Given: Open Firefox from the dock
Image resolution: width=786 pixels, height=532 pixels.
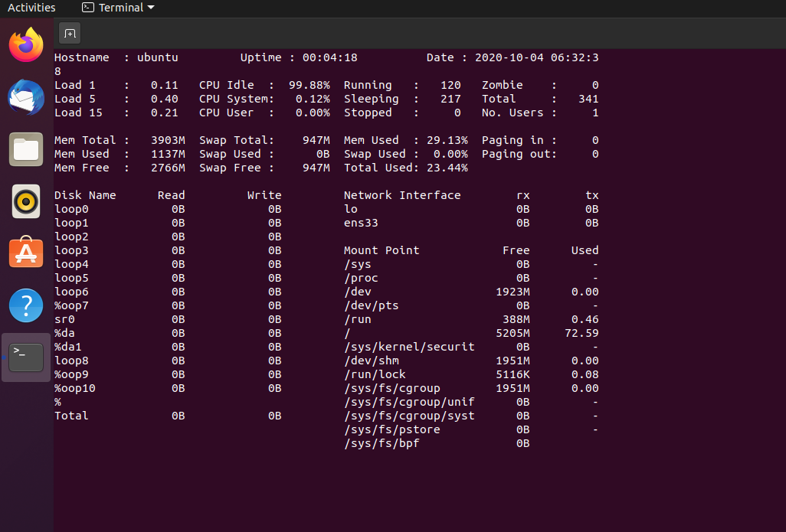Looking at the screenshot, I should point(26,45).
